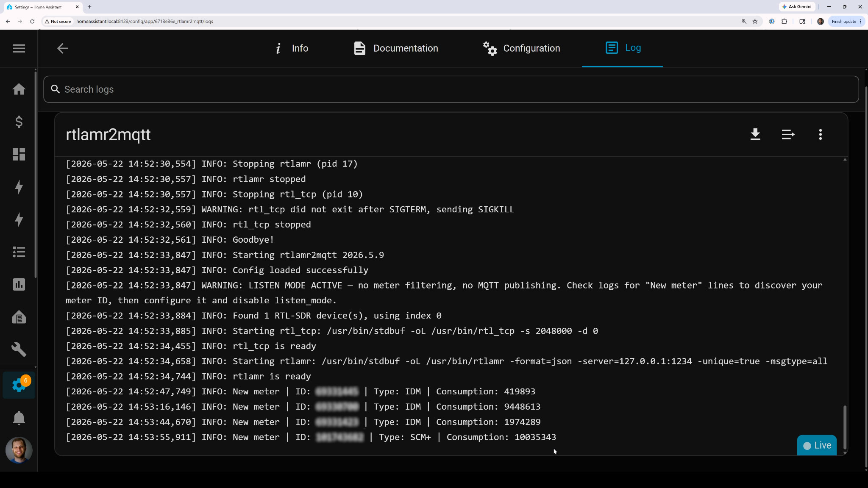Viewport: 868px width, 488px height.
Task: Reload the page in the browser
Action: click(x=32, y=21)
